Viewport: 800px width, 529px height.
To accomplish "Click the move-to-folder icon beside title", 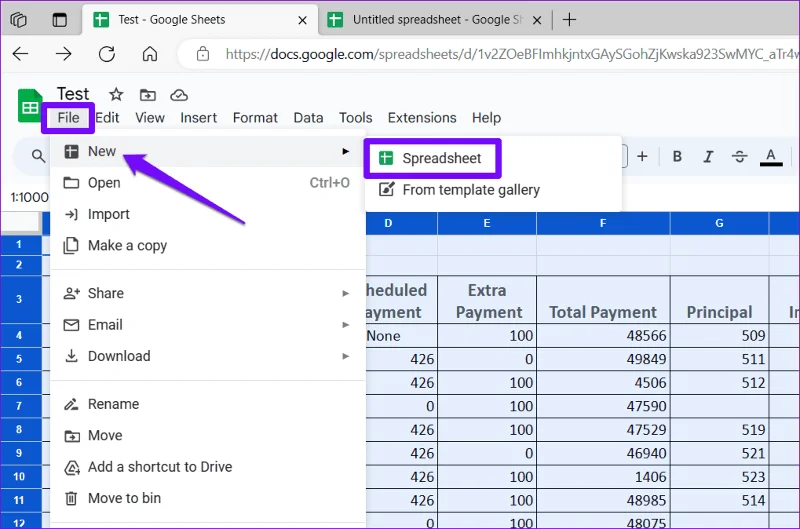I will 147,95.
